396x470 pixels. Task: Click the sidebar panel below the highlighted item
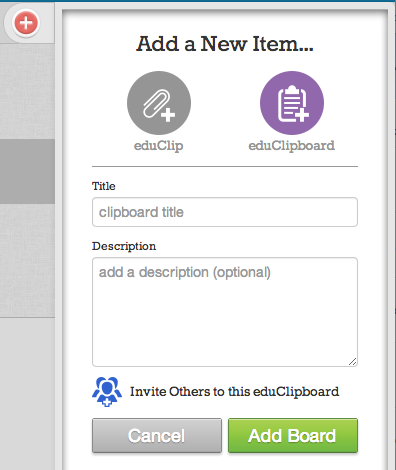click(x=27, y=260)
